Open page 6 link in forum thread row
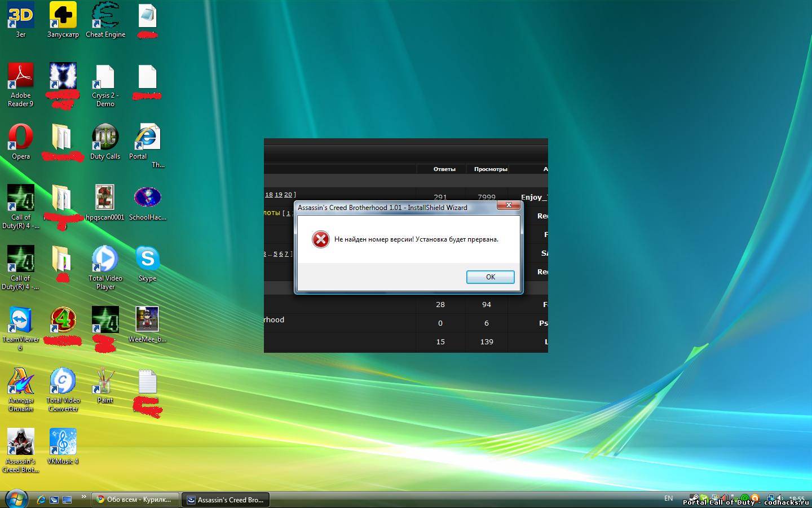Screen dimensions: 812x508 [x=281, y=254]
